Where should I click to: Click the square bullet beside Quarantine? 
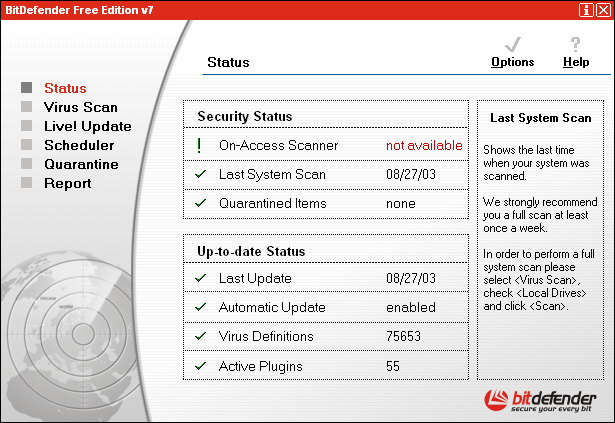(27, 163)
